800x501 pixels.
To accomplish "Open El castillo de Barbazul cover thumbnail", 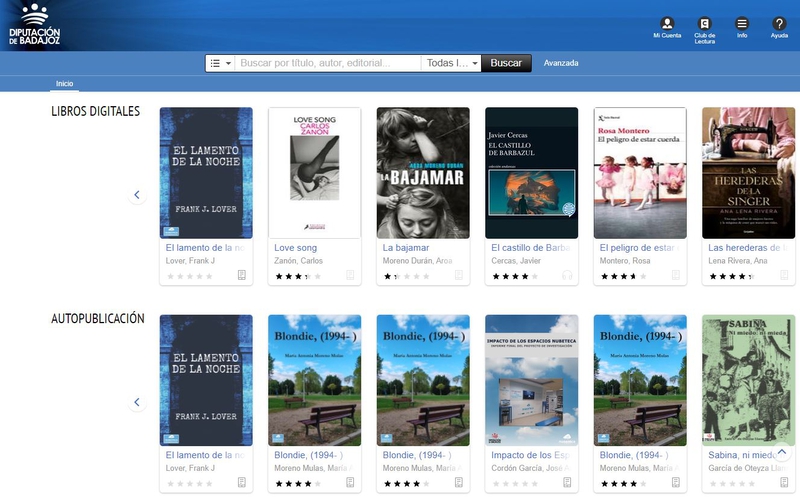I will [532, 173].
